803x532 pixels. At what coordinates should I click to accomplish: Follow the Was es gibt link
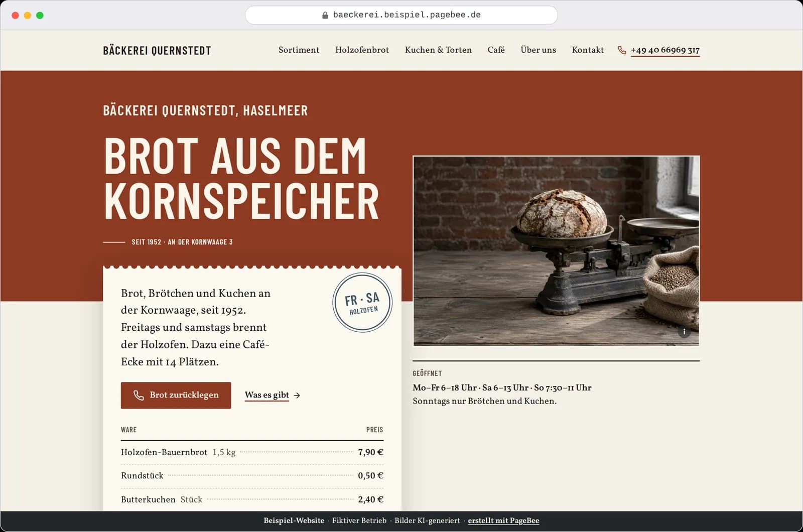[267, 395]
